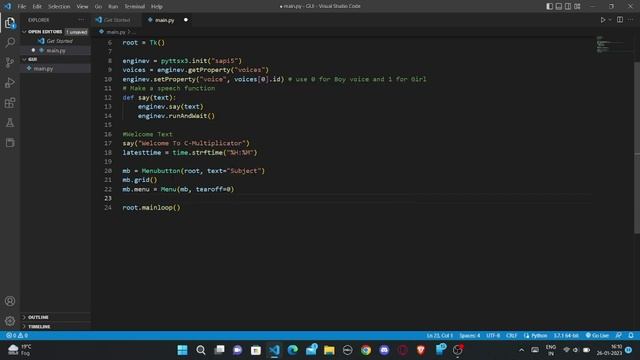
Task: Open the Extensions view
Action: tap(10, 102)
